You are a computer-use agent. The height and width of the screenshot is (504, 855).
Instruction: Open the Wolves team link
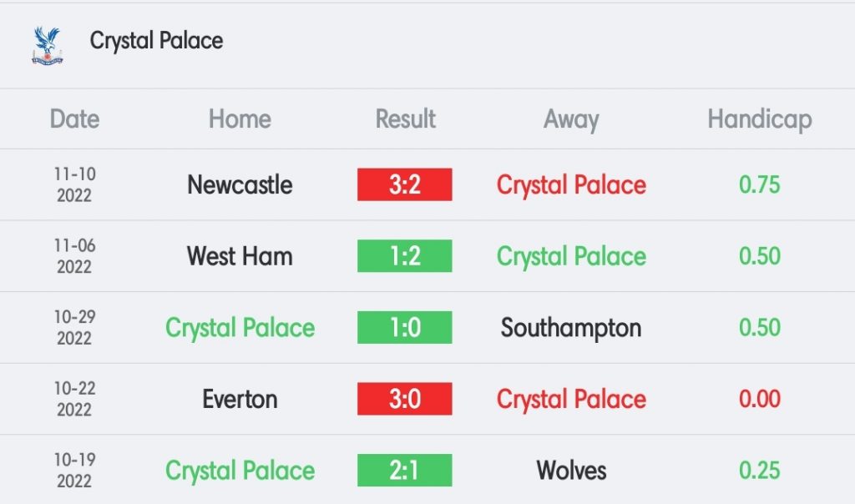tap(571, 471)
